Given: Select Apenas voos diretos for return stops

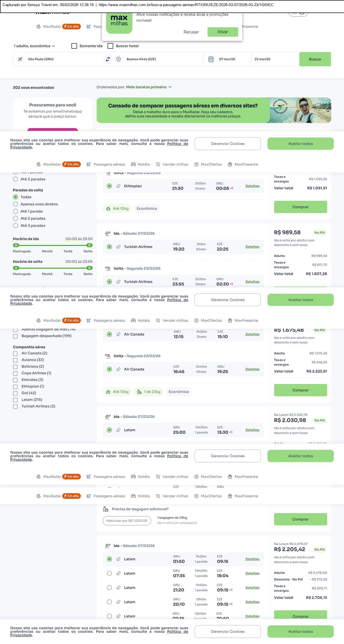Looking at the screenshot, I should (16, 204).
